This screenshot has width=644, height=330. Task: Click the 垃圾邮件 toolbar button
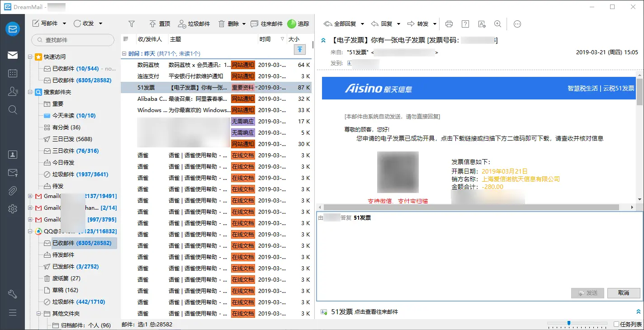194,24
